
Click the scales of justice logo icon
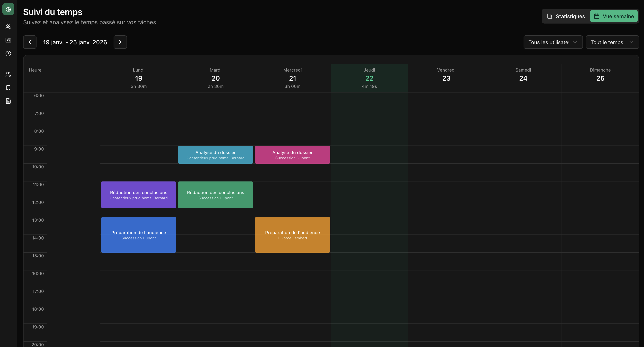click(x=8, y=9)
